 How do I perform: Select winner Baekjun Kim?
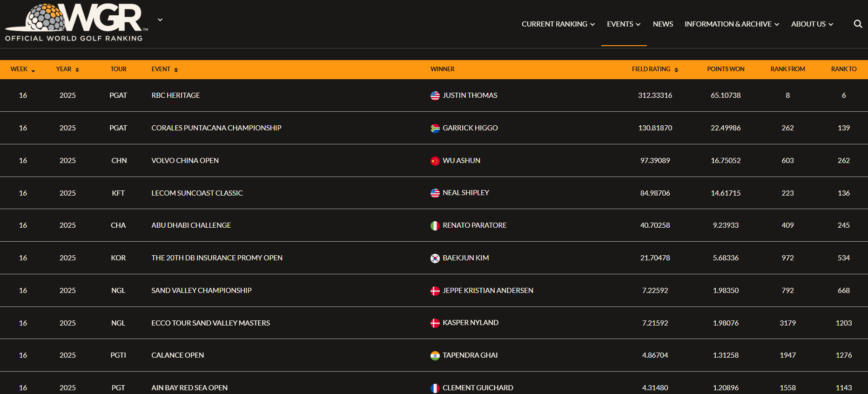point(465,258)
